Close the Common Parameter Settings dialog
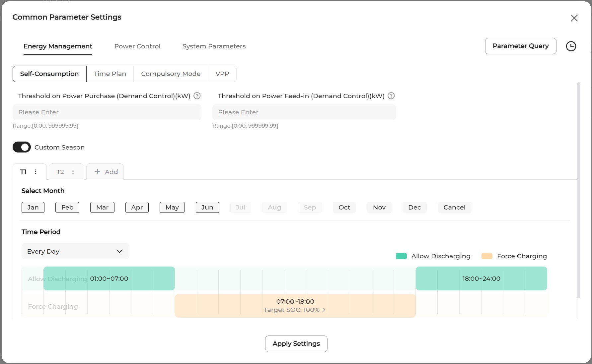This screenshot has height=364, width=592. coord(574,18)
